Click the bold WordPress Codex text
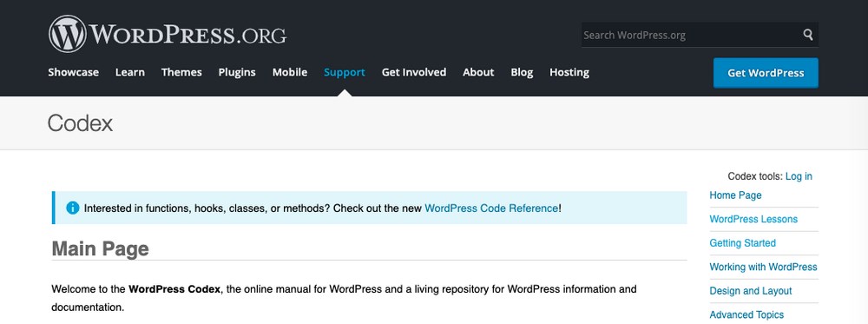Screen dimensions: 868x324 coord(174,289)
